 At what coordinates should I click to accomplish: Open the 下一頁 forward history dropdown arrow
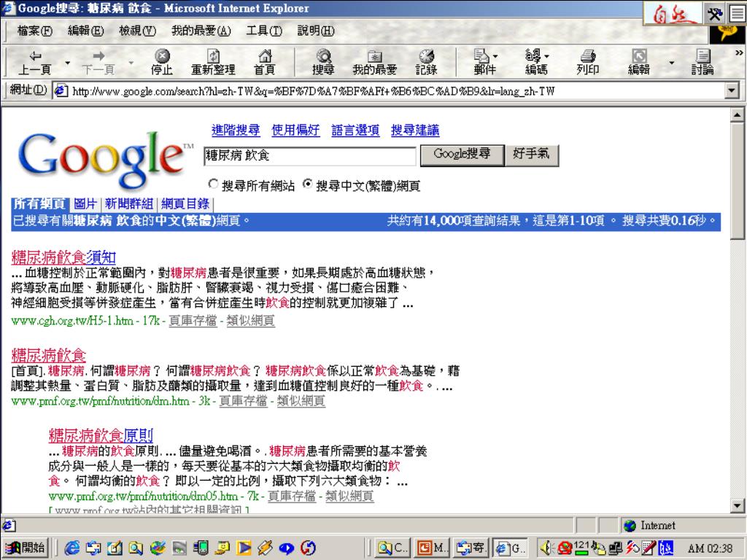(x=131, y=63)
